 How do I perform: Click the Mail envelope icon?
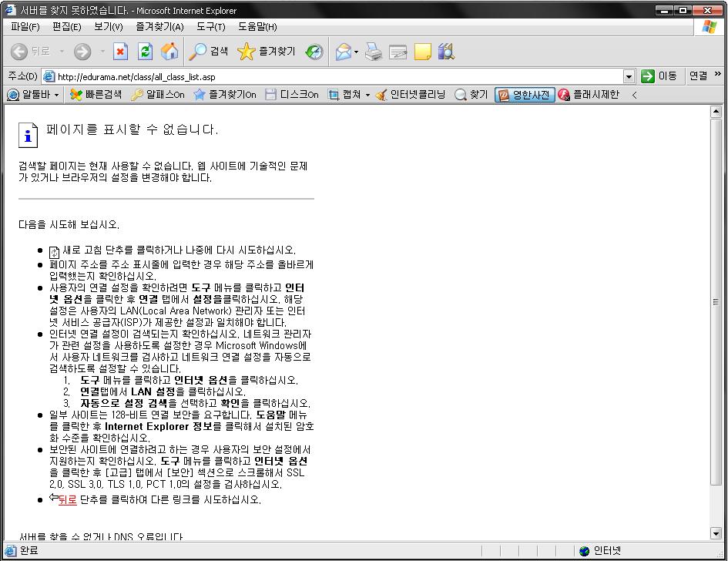pyautogui.click(x=344, y=51)
